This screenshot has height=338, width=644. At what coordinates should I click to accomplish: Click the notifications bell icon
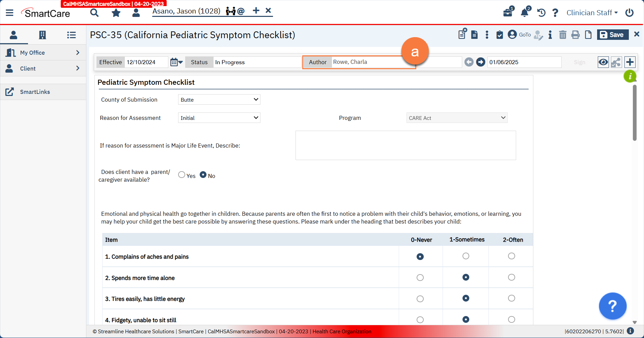[x=524, y=13]
